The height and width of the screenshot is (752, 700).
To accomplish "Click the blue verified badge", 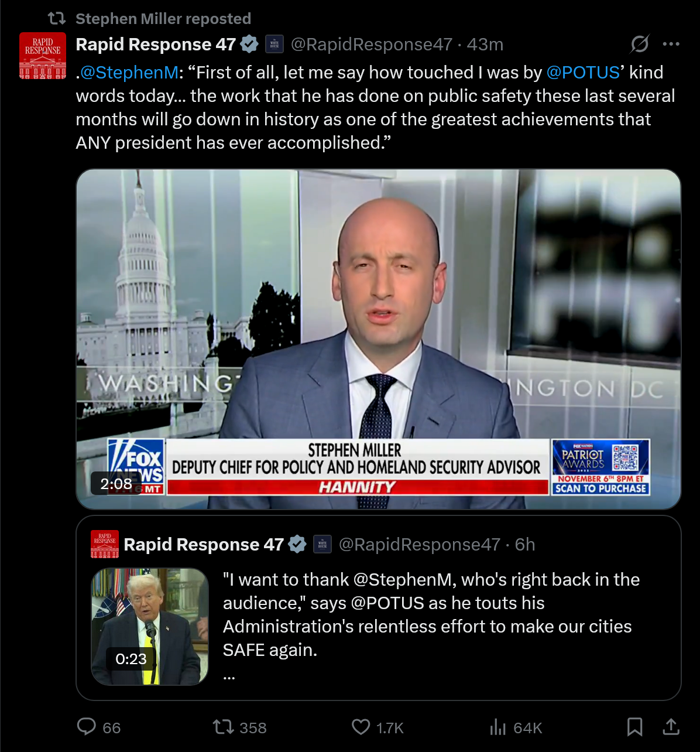I will tap(249, 45).
